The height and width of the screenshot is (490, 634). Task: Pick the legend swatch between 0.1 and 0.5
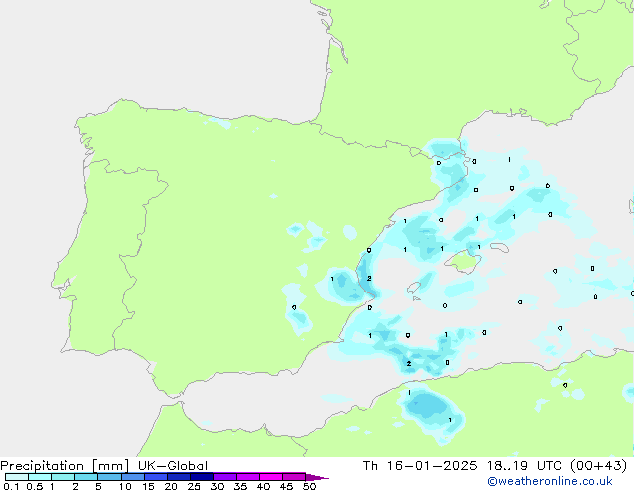[x=17, y=477]
